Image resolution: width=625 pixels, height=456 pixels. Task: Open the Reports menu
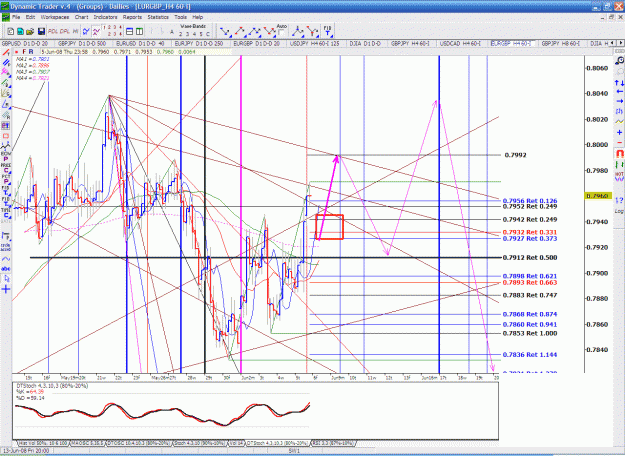132,17
